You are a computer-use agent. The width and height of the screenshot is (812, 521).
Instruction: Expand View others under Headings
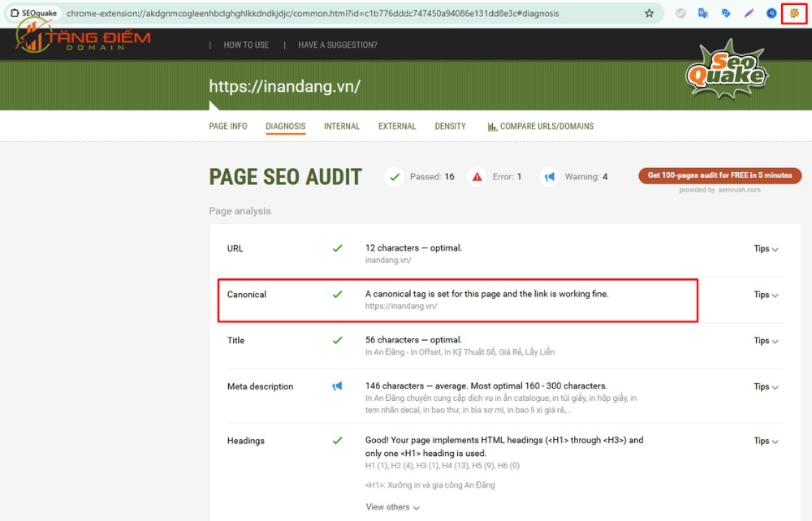coord(392,507)
